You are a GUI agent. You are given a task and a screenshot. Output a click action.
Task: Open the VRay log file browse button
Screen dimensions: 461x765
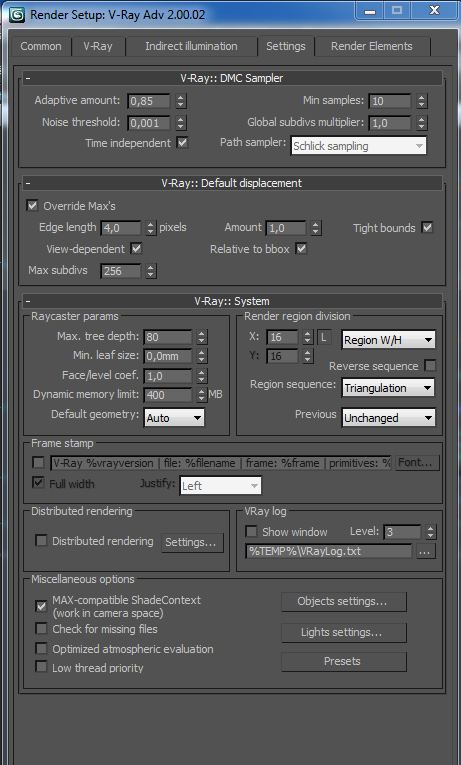point(424,551)
